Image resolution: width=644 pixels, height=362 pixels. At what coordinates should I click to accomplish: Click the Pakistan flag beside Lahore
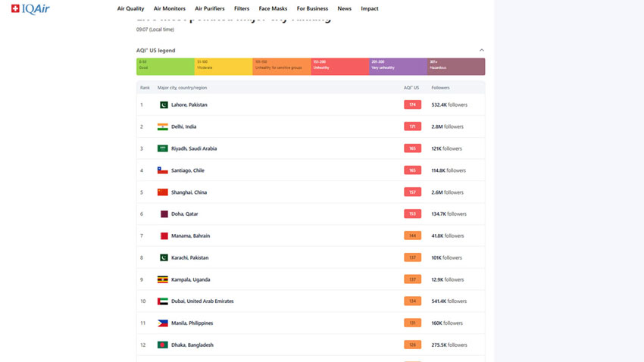click(x=164, y=105)
